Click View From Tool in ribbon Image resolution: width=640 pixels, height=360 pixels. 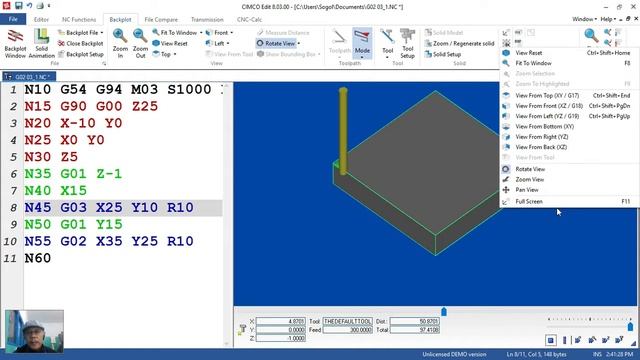[x=229, y=54]
